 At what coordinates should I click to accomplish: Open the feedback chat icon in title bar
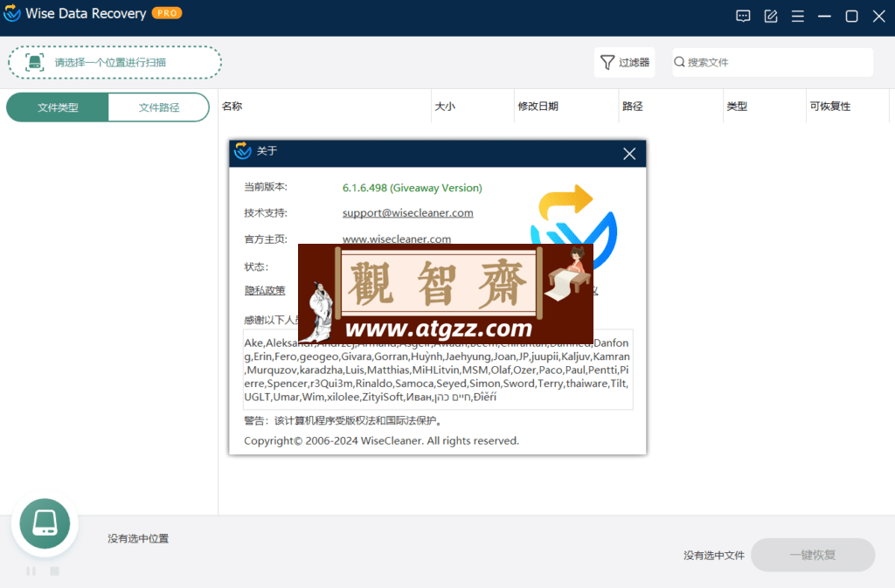point(743,16)
